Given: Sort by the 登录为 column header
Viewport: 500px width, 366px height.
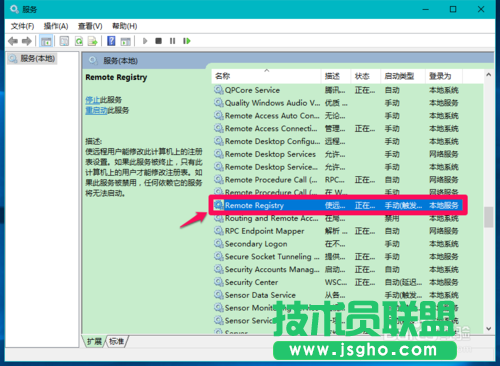Looking at the screenshot, I should (x=444, y=76).
